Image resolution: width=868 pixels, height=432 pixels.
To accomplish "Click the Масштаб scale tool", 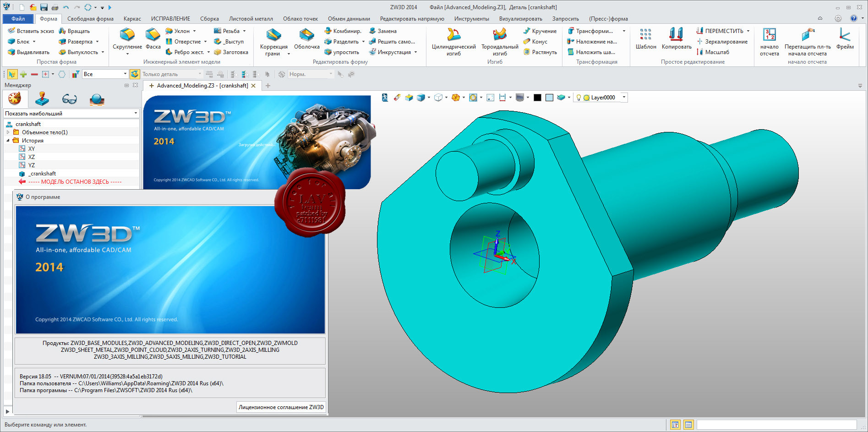I will [713, 52].
